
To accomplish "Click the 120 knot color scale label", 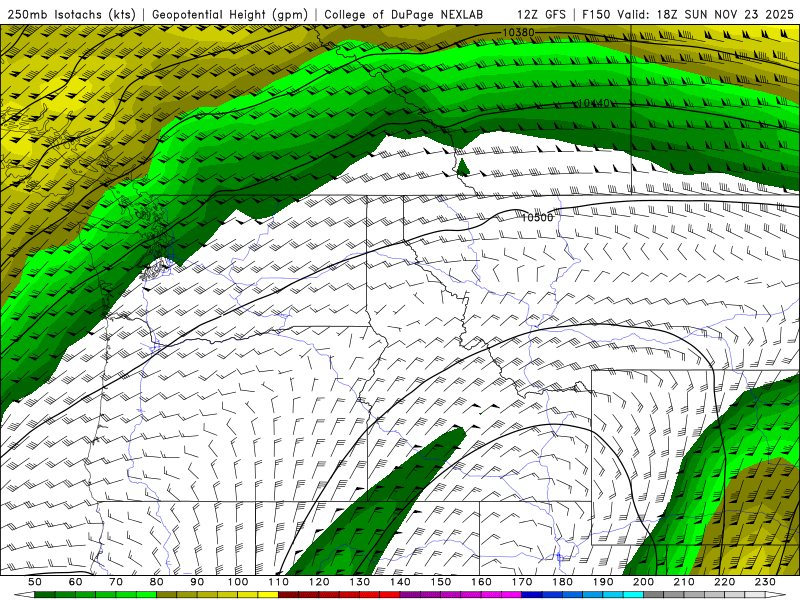I will (319, 582).
